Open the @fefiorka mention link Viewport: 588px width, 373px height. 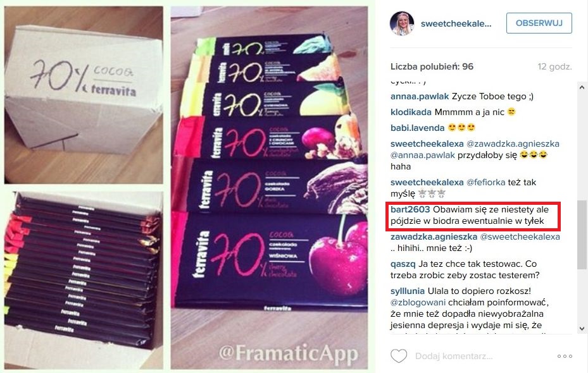click(x=485, y=182)
